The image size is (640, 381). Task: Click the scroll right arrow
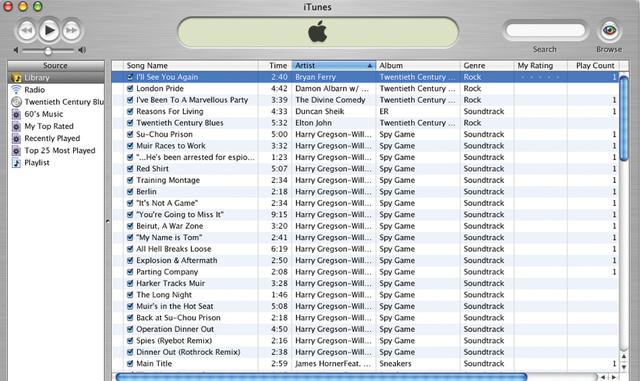click(x=613, y=377)
